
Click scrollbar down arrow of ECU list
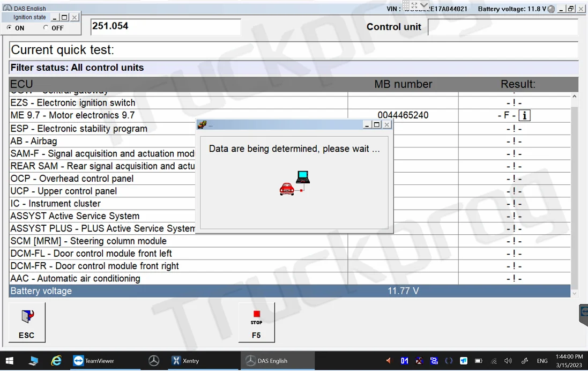click(x=574, y=294)
